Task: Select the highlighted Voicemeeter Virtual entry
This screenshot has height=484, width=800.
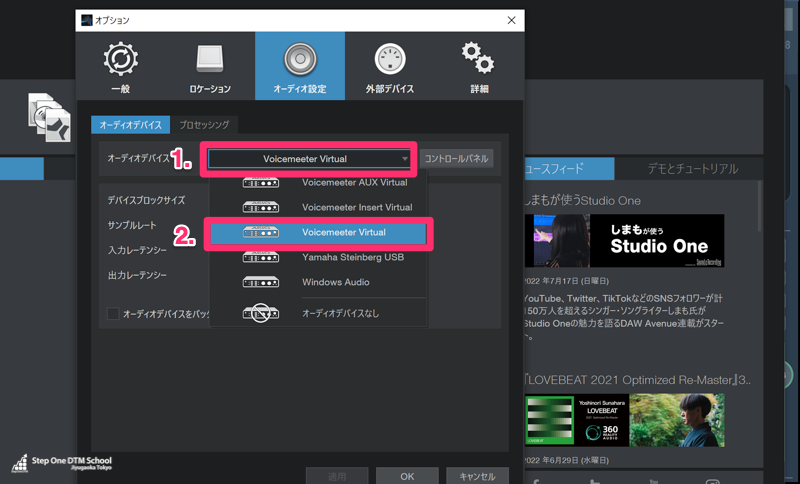Action: point(318,233)
